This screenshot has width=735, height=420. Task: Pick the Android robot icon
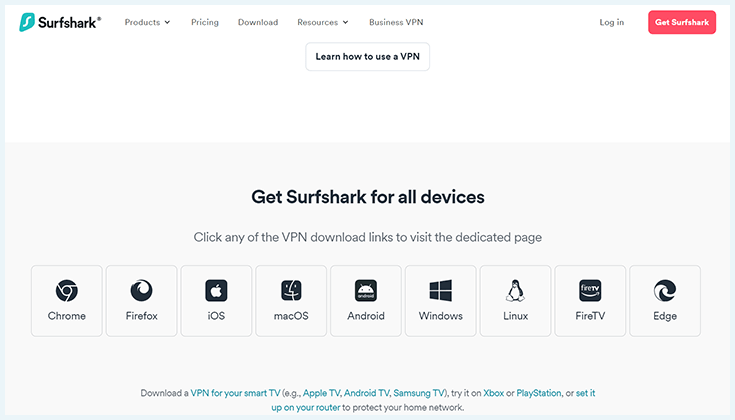tap(366, 291)
